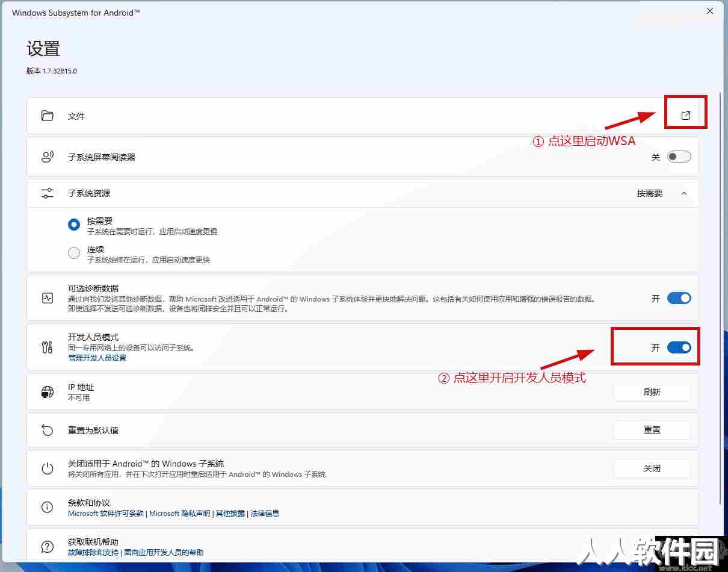Image resolution: width=728 pixels, height=572 pixels.
Task: Open the 面向应用开发人员的帮助 link
Action: click(x=164, y=552)
